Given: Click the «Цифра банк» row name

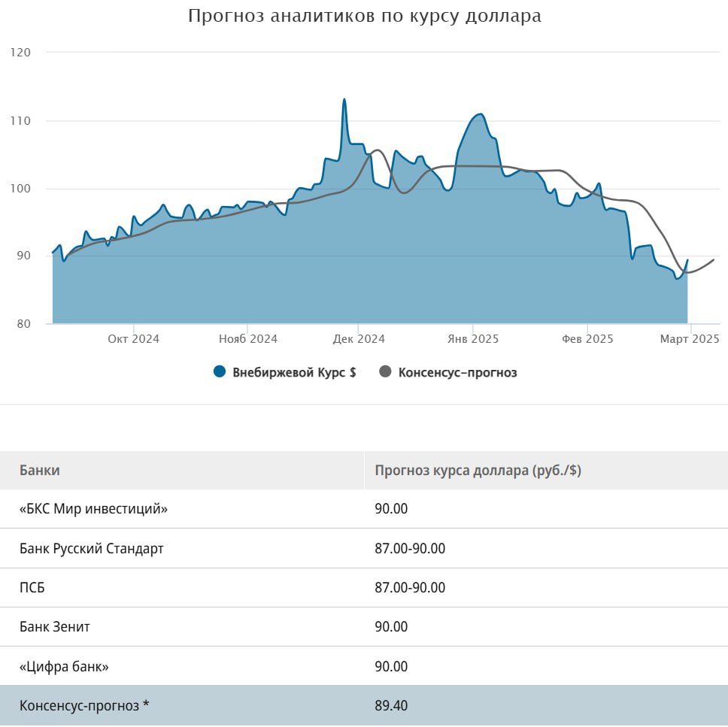Looking at the screenshot, I should (69, 666).
